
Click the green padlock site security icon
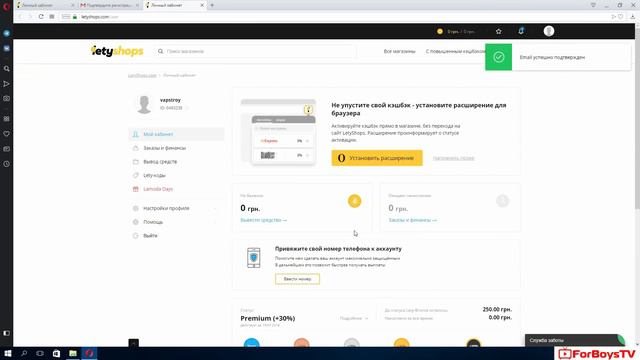coord(75,17)
